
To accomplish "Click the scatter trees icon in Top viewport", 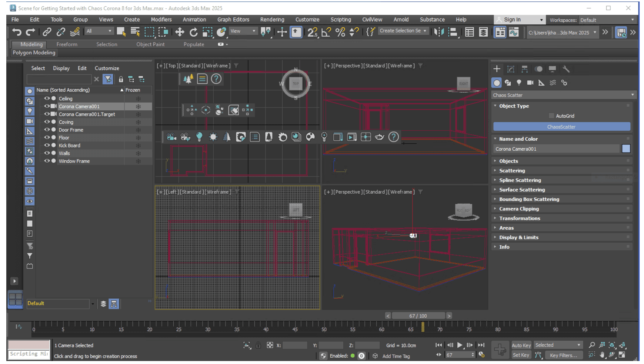I will click(188, 79).
